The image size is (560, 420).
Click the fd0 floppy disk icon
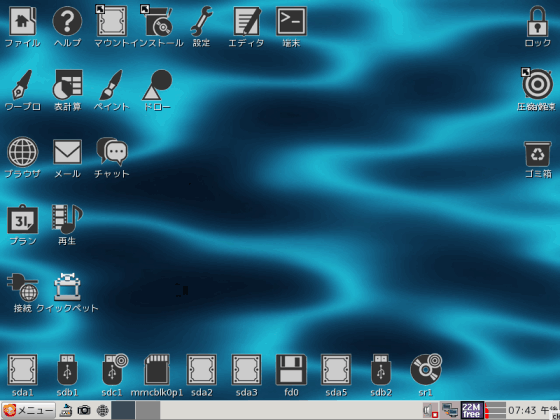click(291, 370)
